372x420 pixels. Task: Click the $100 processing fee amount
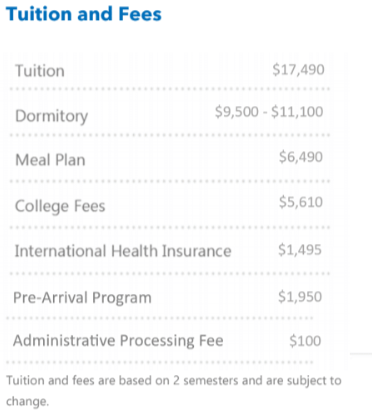point(305,341)
